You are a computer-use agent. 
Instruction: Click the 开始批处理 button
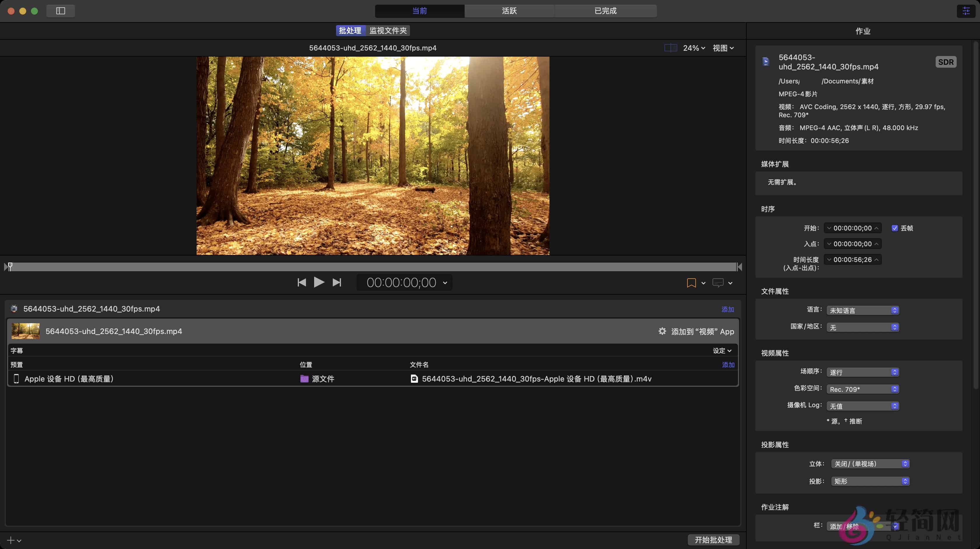pos(713,540)
